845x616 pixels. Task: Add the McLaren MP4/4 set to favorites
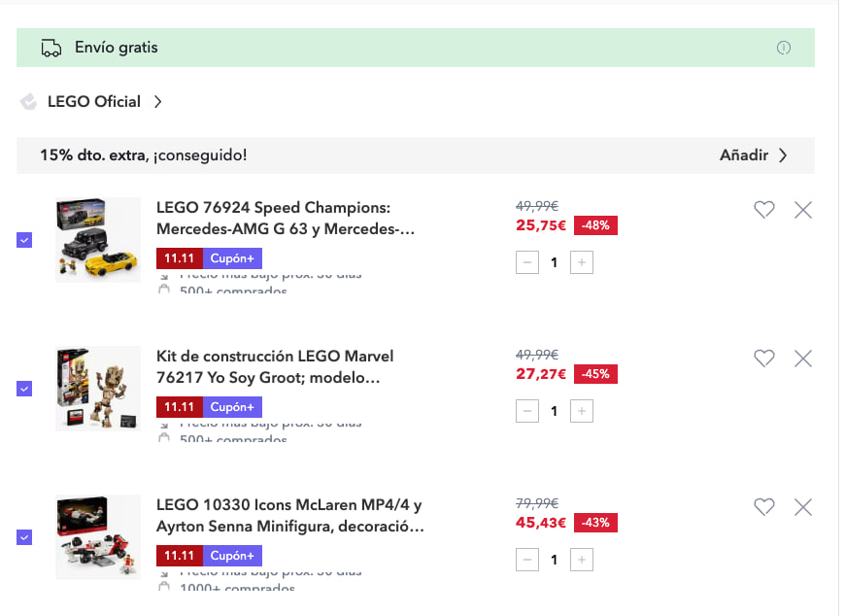(x=764, y=507)
